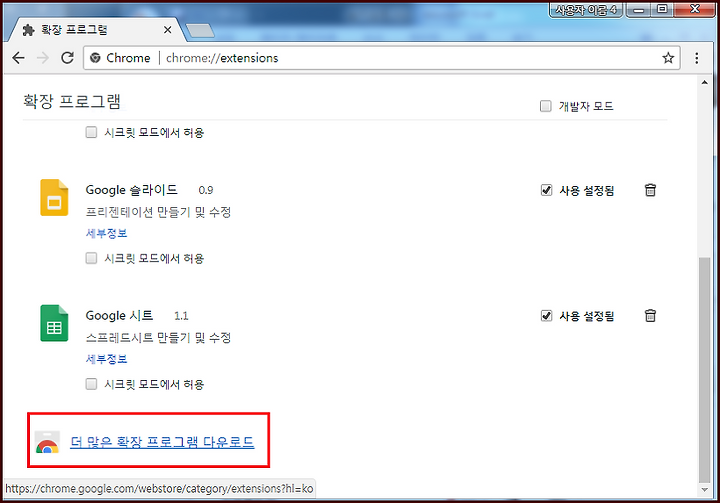The width and height of the screenshot is (720, 503).
Task: Click the vertical scrollbar thumb
Action: 704,370
